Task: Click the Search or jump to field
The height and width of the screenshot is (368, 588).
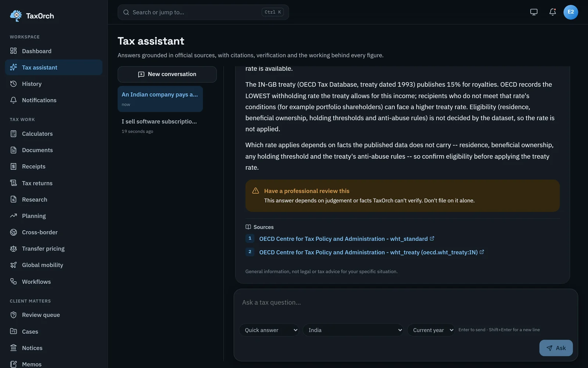Action: pos(203,12)
